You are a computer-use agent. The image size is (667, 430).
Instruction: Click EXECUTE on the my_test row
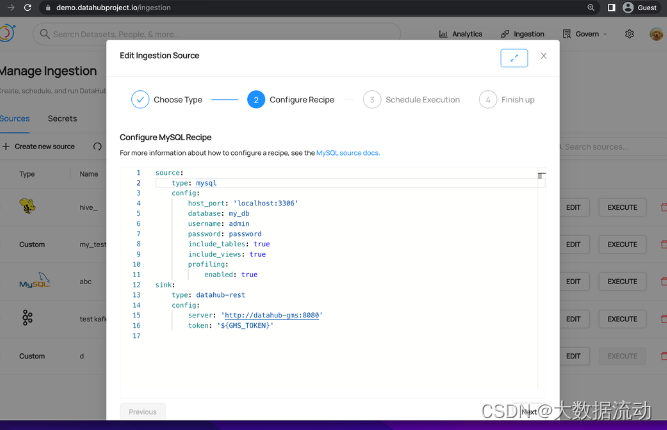(622, 245)
